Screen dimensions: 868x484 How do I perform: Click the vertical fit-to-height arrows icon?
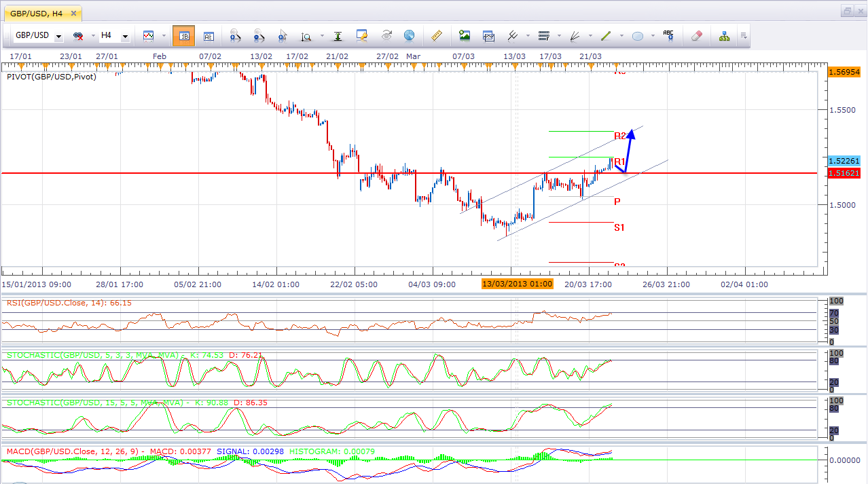tap(337, 35)
